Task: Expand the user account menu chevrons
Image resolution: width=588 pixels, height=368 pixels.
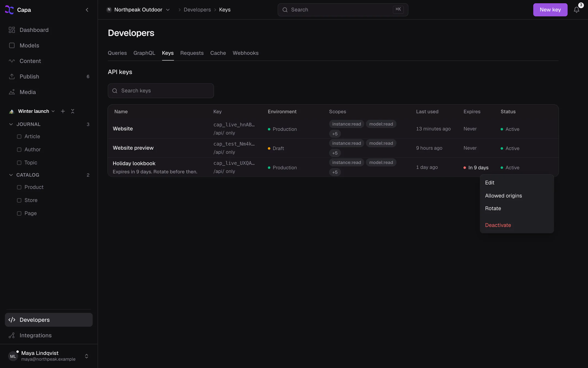Action: point(87,356)
